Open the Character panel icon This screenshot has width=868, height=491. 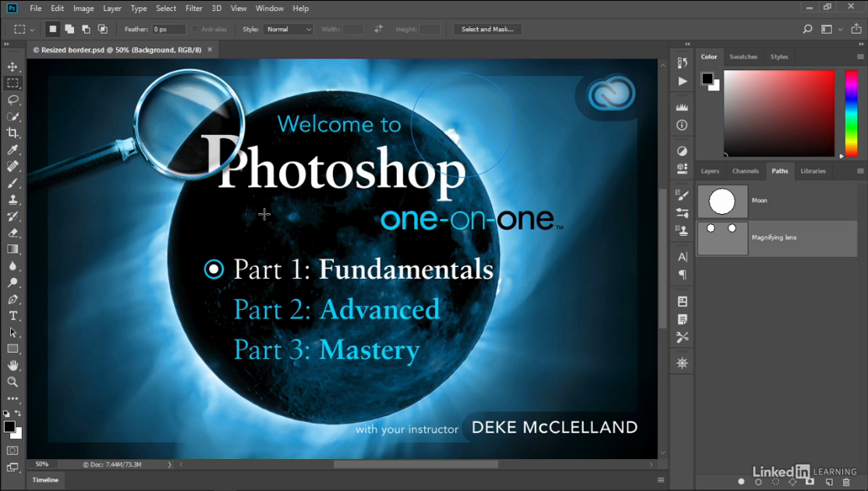682,257
